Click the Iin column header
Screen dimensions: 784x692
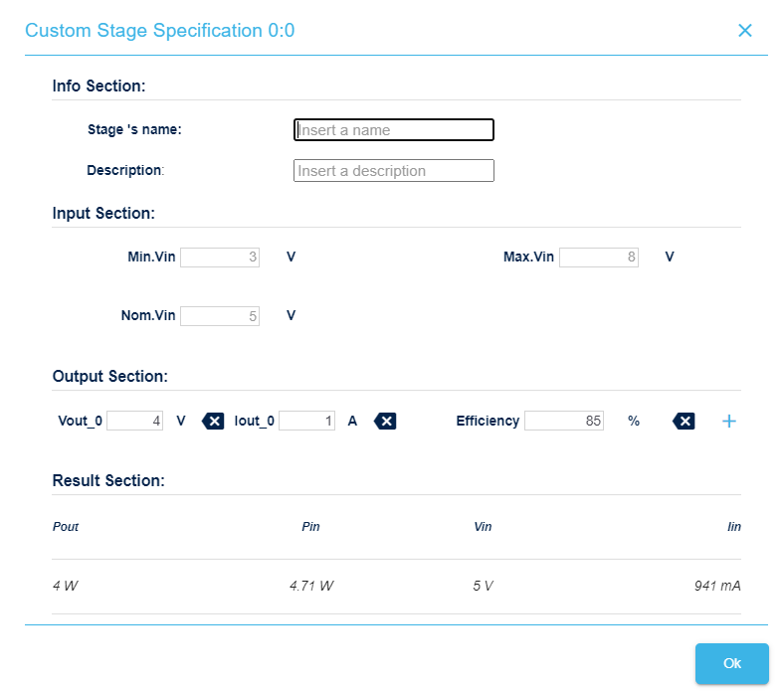click(734, 527)
